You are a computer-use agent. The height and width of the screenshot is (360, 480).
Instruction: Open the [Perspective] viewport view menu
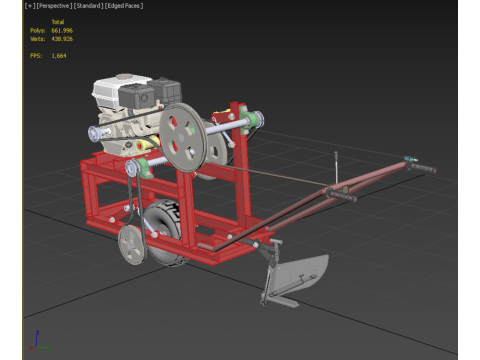pyautogui.click(x=54, y=6)
